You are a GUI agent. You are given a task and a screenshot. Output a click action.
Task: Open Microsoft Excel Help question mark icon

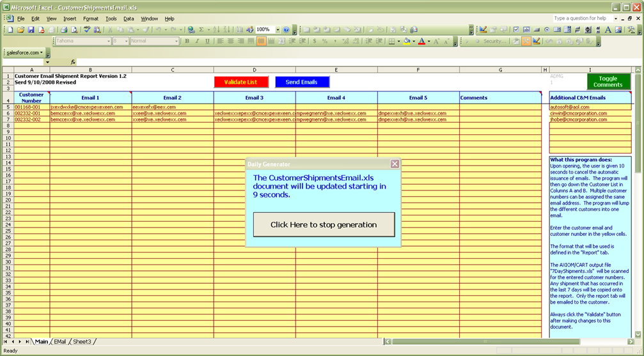tap(287, 29)
